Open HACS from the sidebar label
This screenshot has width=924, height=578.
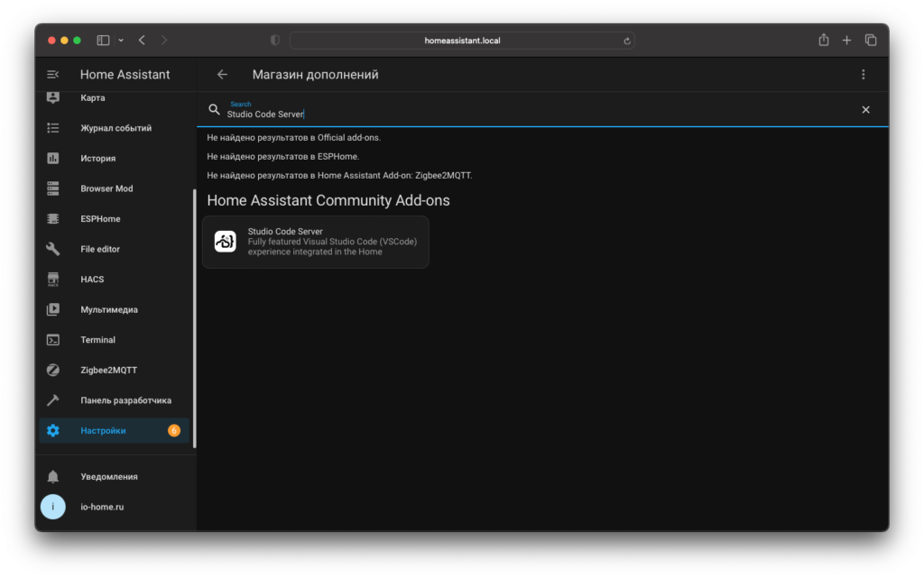point(92,279)
